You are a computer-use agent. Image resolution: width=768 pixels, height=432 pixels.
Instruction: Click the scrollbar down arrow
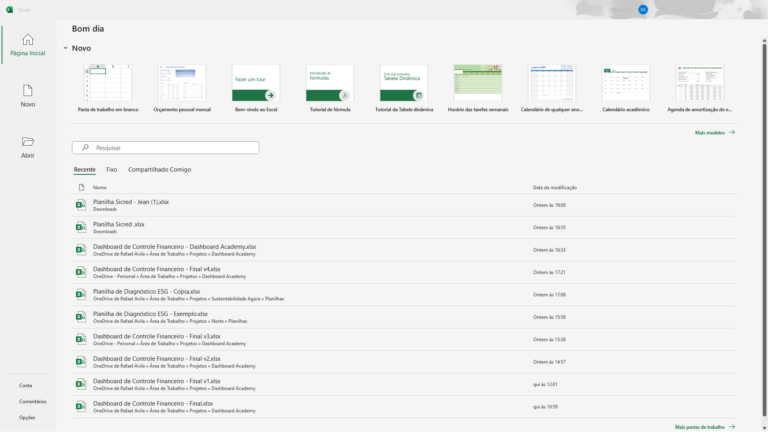click(764, 428)
